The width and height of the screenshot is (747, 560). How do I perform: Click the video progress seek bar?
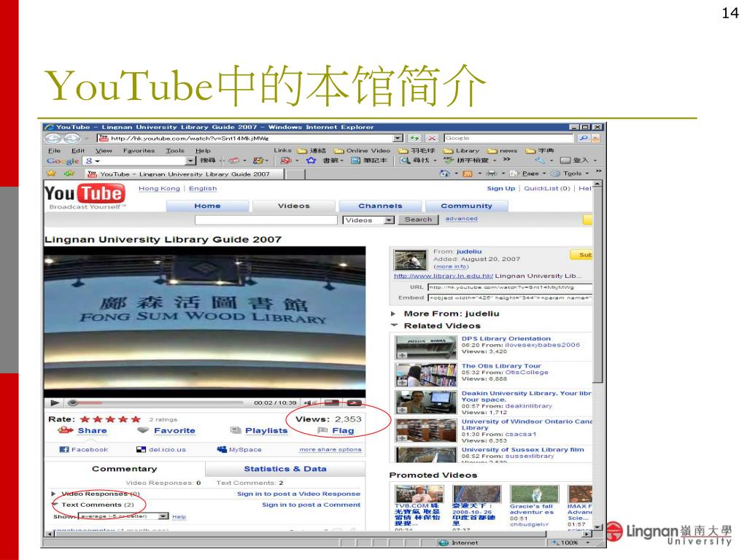(x=156, y=402)
